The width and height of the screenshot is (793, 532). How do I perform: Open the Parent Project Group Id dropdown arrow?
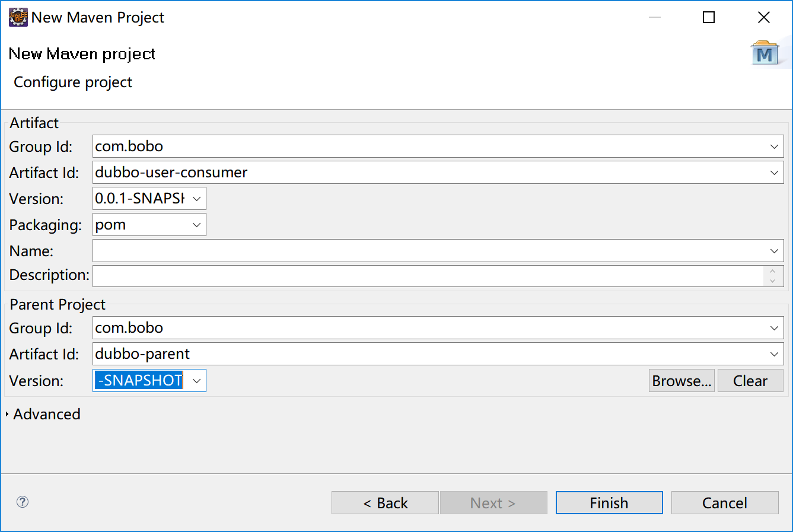pyautogui.click(x=774, y=328)
